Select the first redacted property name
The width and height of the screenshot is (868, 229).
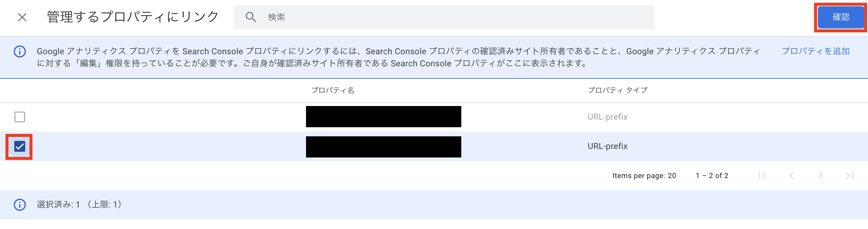(383, 117)
